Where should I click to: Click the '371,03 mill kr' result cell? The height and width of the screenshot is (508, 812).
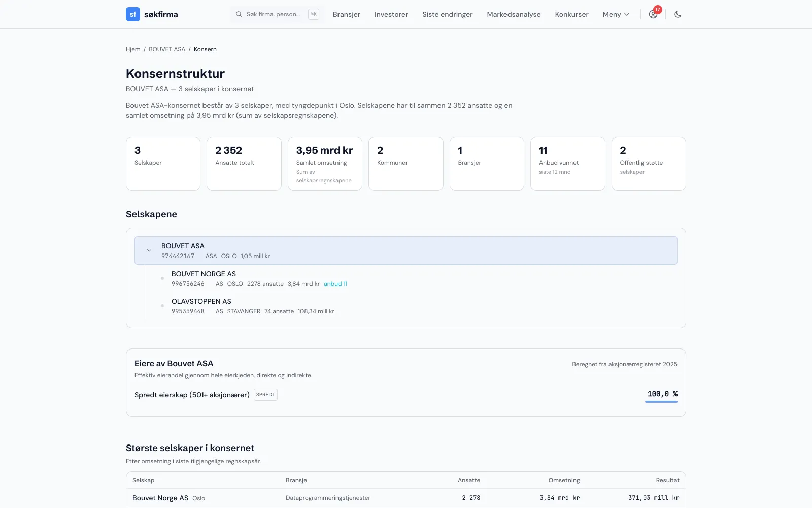coord(654,498)
